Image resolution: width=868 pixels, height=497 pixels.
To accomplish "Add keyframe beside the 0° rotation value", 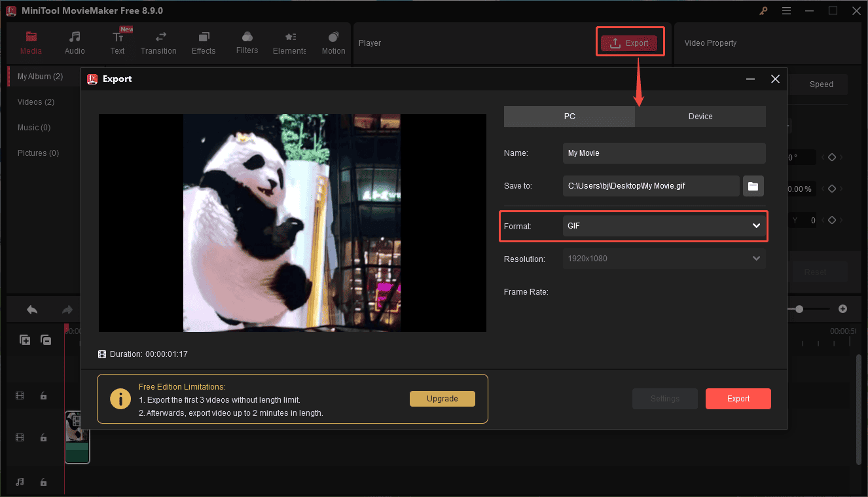I will [x=831, y=157].
